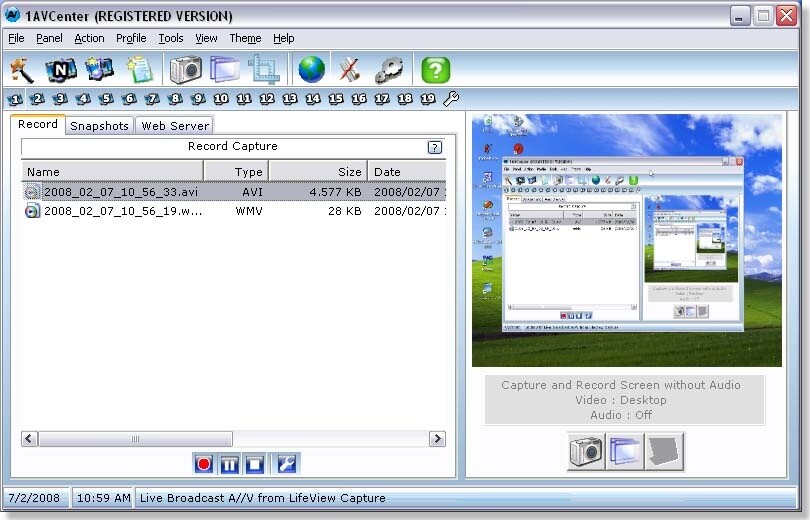Select the crop region toolbar icon

click(x=264, y=70)
